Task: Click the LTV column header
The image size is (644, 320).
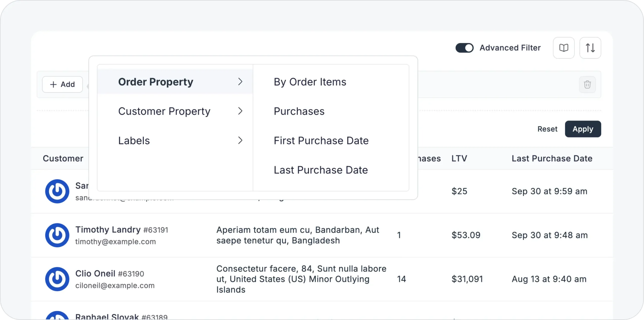Action: click(x=459, y=158)
